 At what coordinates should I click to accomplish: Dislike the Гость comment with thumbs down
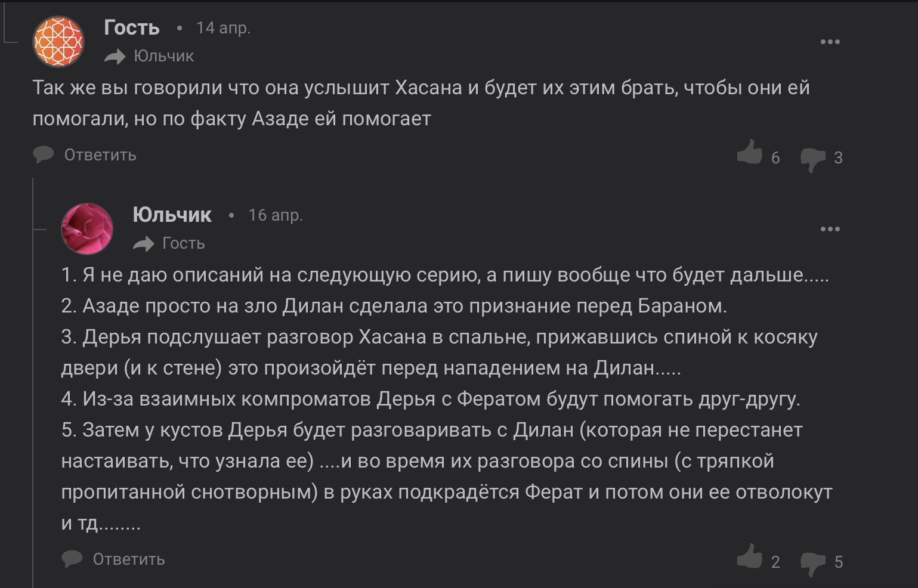pyautogui.click(x=812, y=159)
